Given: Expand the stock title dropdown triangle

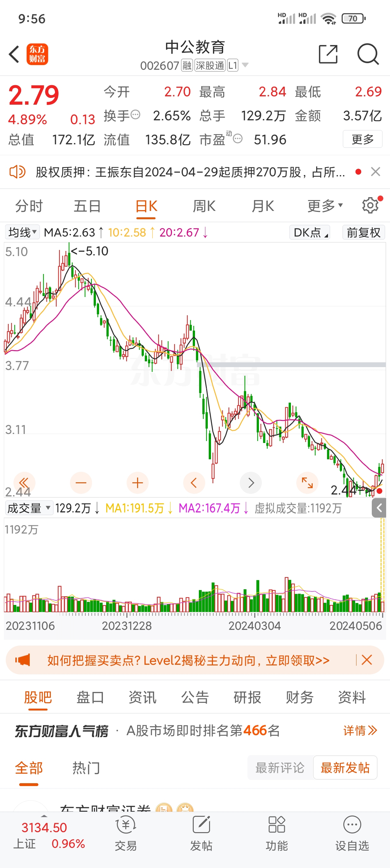Looking at the screenshot, I should coord(245,65).
